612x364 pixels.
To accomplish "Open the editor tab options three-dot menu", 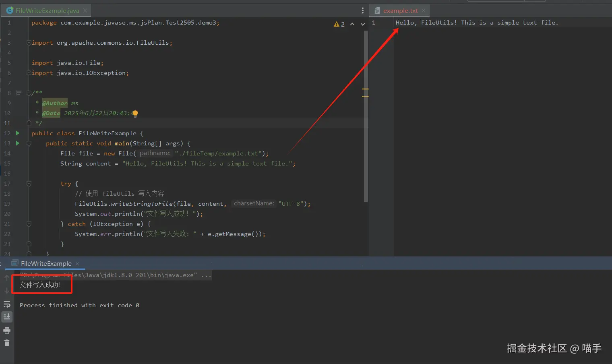I will click(362, 10).
